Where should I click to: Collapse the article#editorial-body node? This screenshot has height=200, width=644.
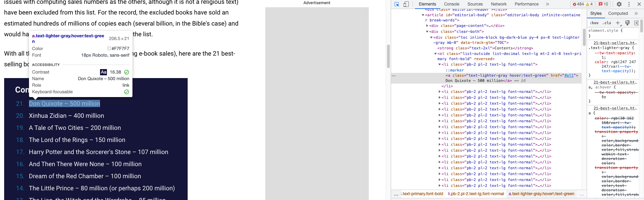(423, 15)
